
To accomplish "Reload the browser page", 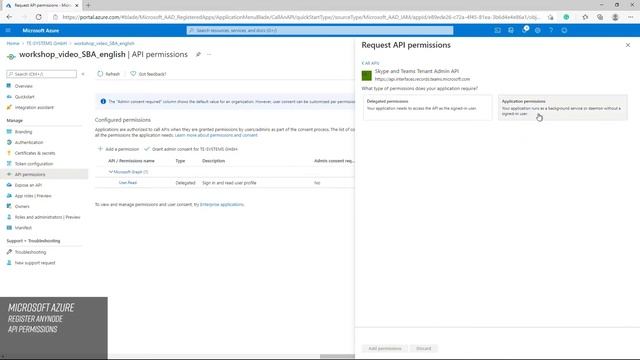I will 38,17.
